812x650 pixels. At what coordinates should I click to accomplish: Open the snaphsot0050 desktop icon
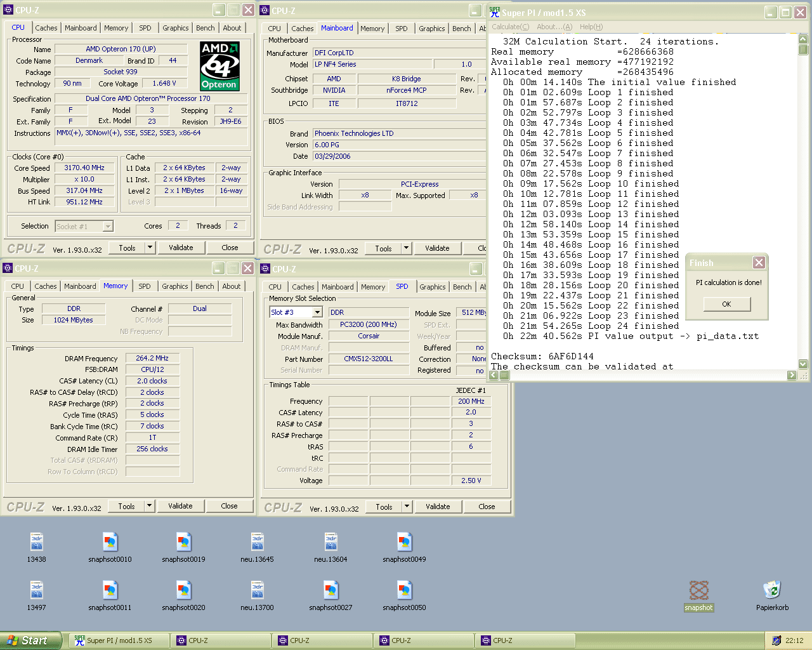(405, 591)
